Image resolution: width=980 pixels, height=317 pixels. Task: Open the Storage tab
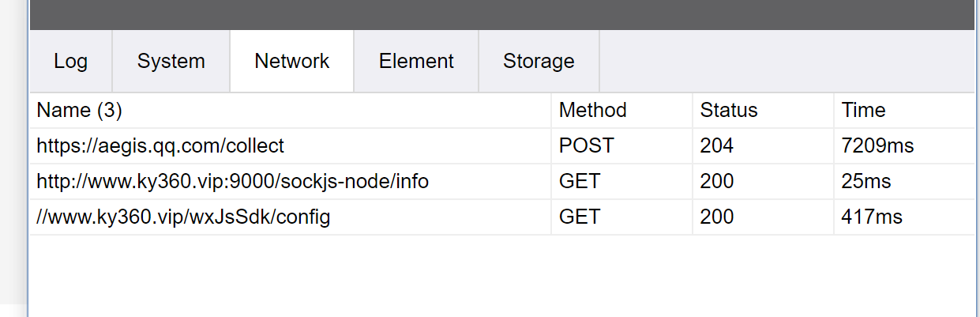point(539,62)
